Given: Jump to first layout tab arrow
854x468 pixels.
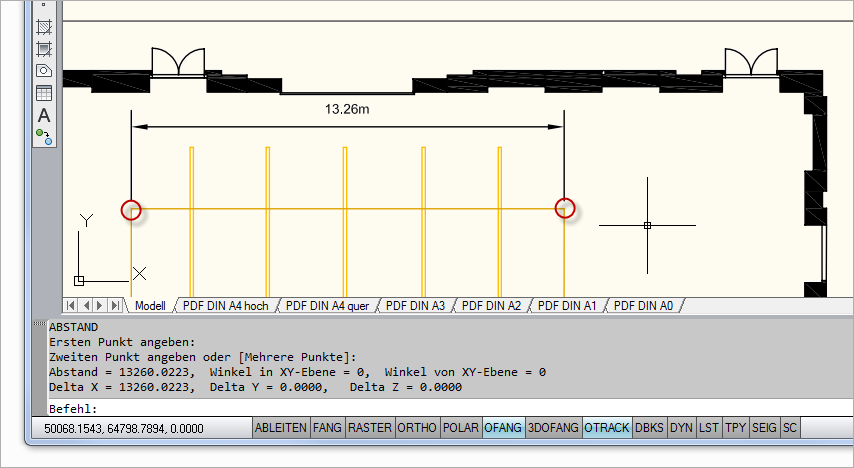Looking at the screenshot, I should point(72,305).
